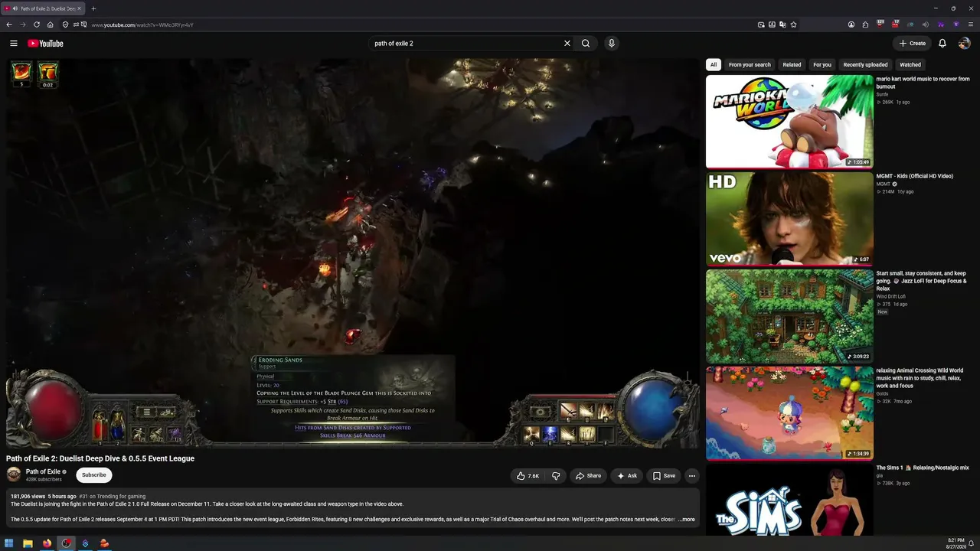Select the For you filter chip
This screenshot has height=551, width=980.
click(822, 65)
